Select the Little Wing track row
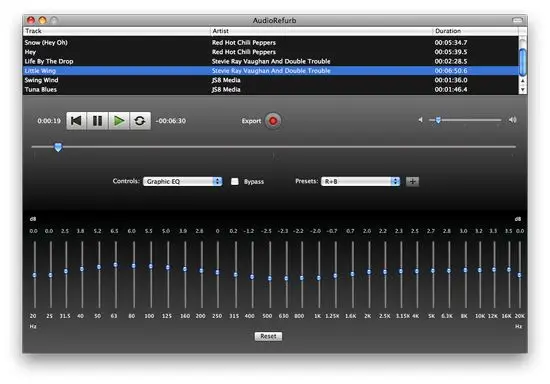 [x=270, y=71]
